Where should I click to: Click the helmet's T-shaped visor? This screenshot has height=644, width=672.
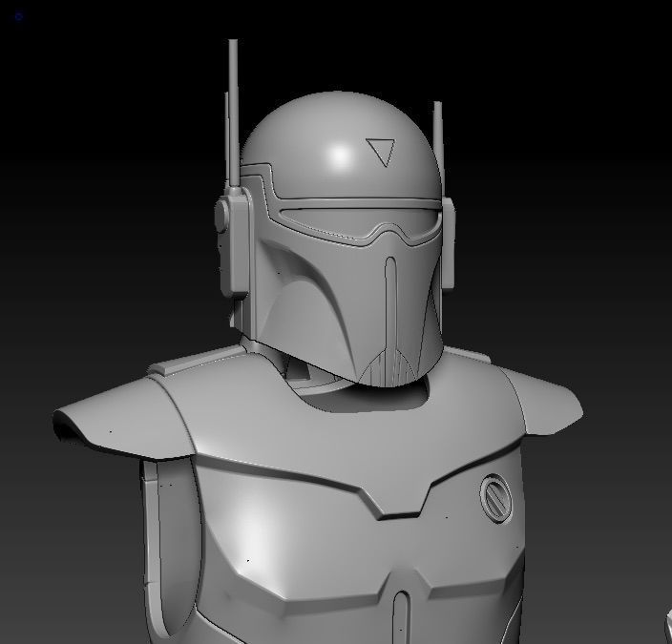[x=360, y=223]
